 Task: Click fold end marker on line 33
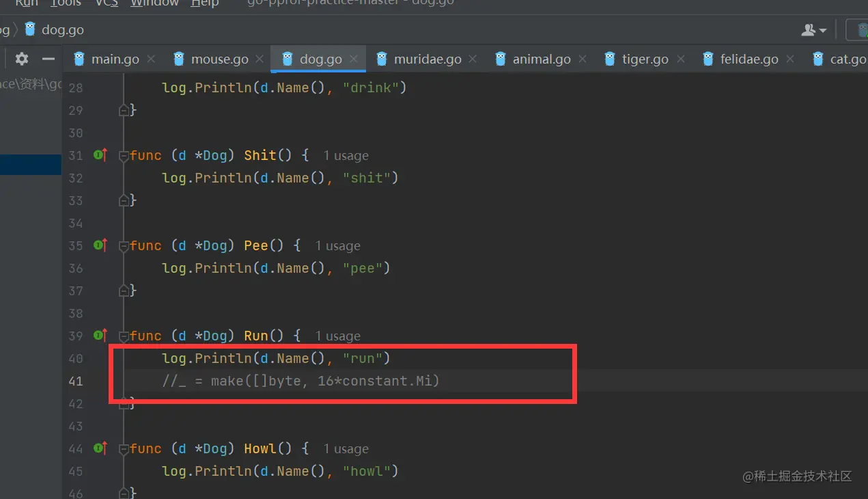tap(124, 200)
